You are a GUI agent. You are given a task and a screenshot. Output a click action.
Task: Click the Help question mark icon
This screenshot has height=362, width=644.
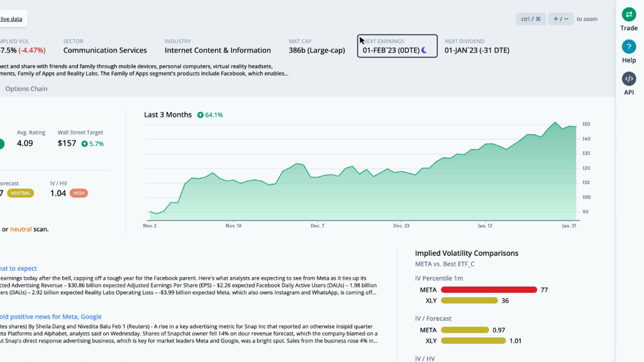click(x=629, y=47)
